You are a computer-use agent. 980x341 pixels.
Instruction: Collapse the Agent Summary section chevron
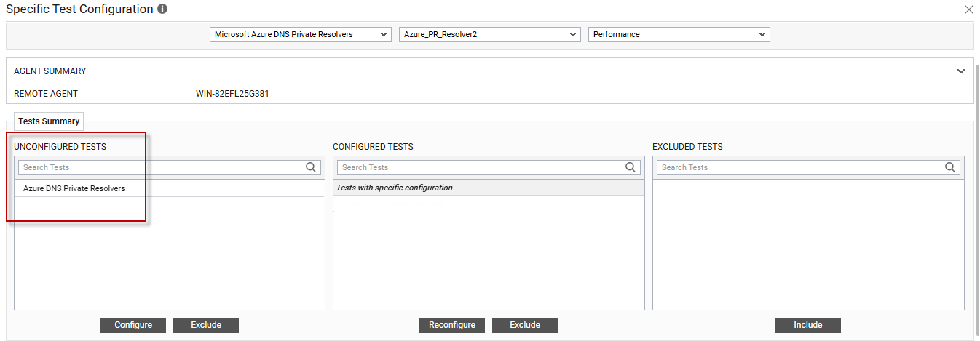pos(960,71)
